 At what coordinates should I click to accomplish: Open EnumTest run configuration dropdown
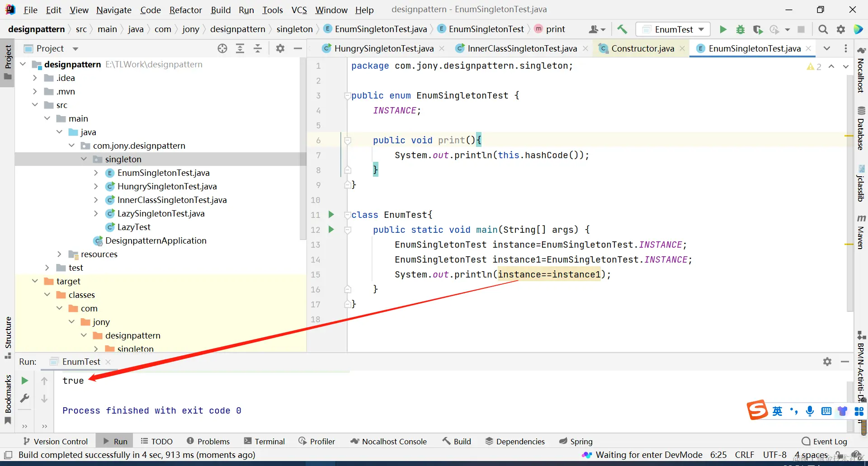(x=673, y=29)
